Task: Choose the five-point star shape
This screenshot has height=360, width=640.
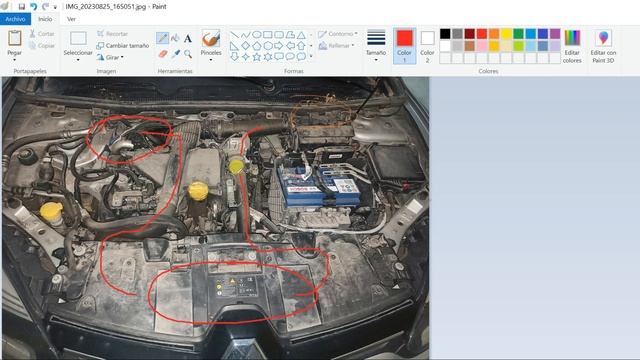Action: [x=257, y=56]
